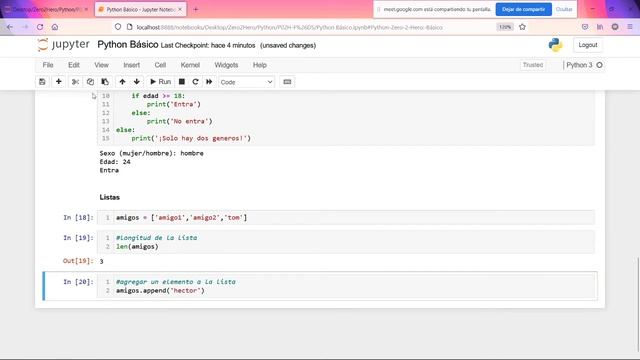The height and width of the screenshot is (360, 640).
Task: Open the browser hamburger menu
Action: (630, 27)
